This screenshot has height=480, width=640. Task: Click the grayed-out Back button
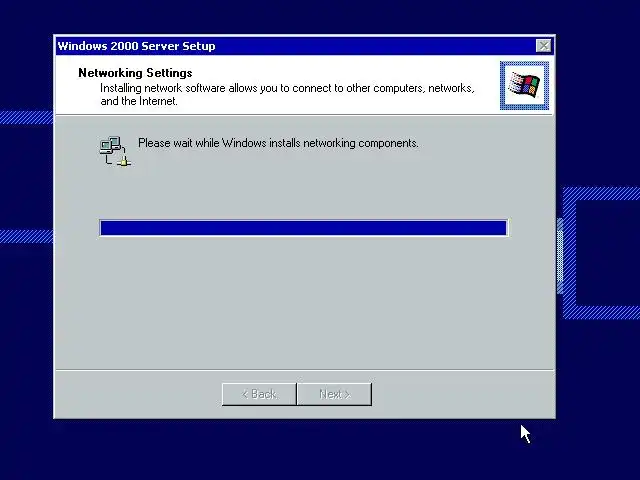(259, 394)
